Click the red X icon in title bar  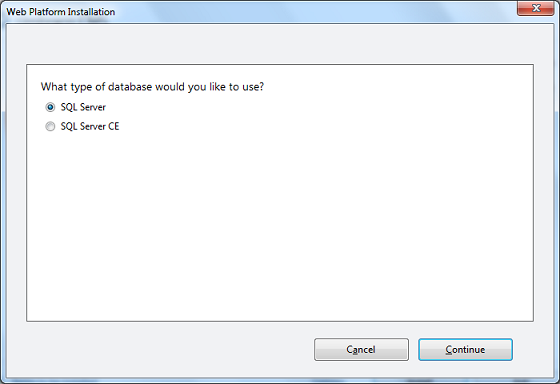coord(535,8)
